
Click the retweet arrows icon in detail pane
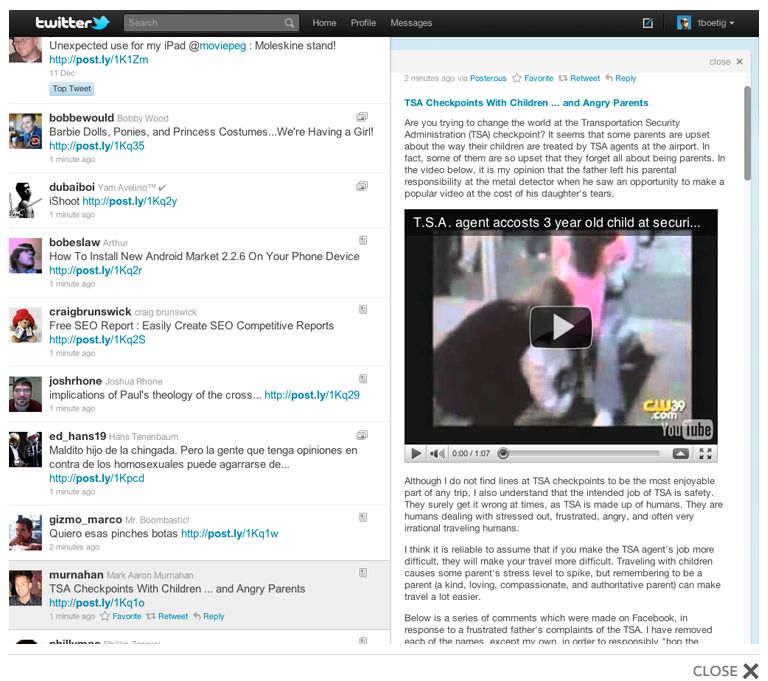click(563, 78)
